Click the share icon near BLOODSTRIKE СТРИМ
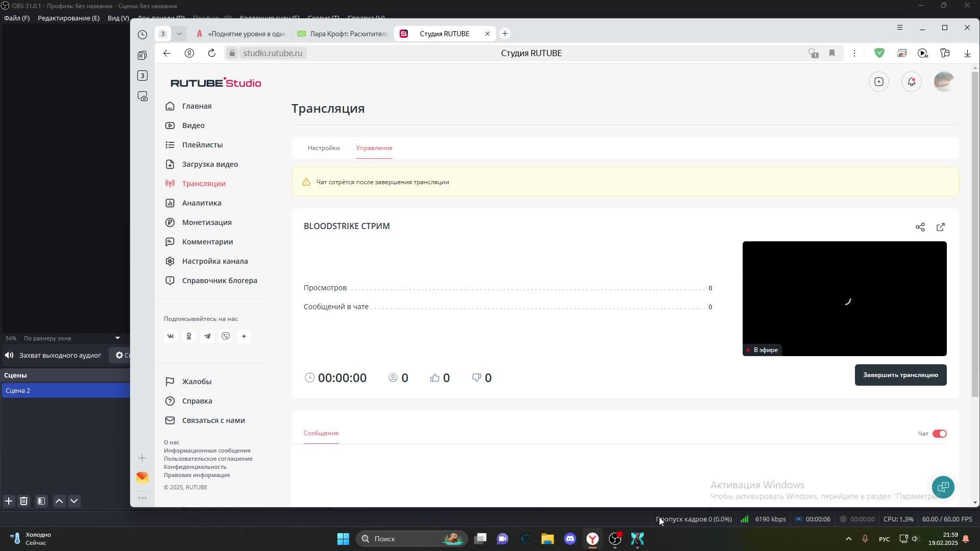 [x=920, y=227]
